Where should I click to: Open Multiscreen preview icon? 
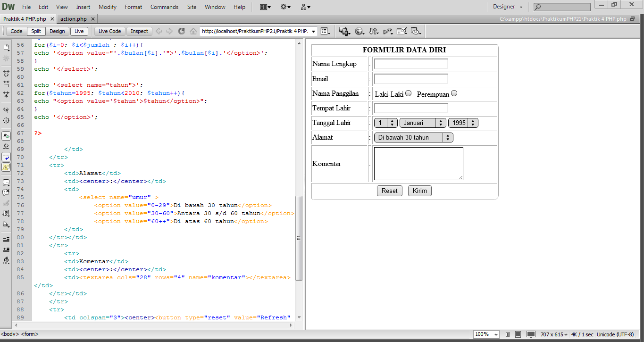[x=345, y=31]
